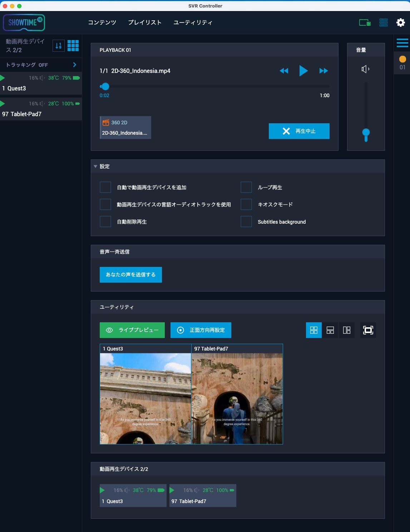Toggle device sort order button
Viewport: 410px width, 532px height.
pyautogui.click(x=59, y=46)
